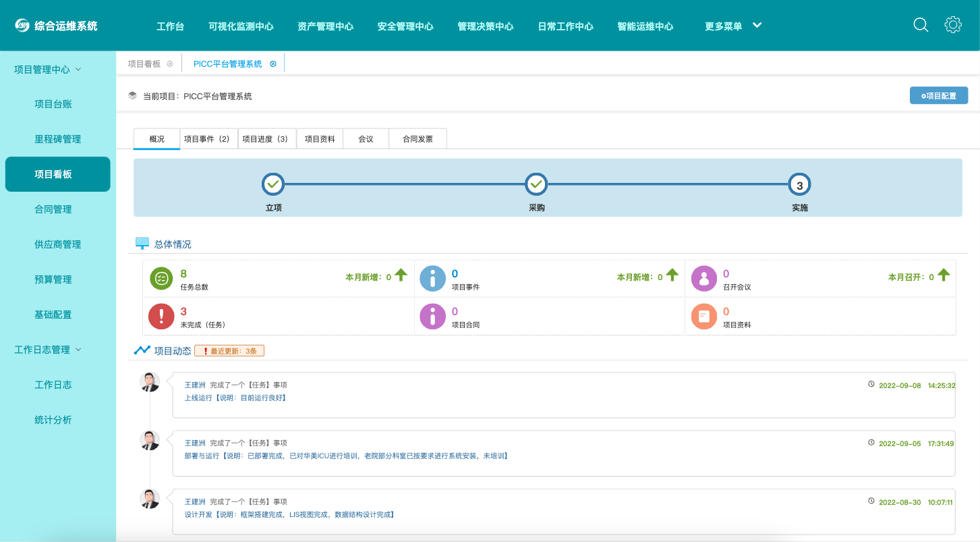The height and width of the screenshot is (542, 980).
Task: Switch to the 项目进度（3）tab
Action: pyautogui.click(x=267, y=139)
